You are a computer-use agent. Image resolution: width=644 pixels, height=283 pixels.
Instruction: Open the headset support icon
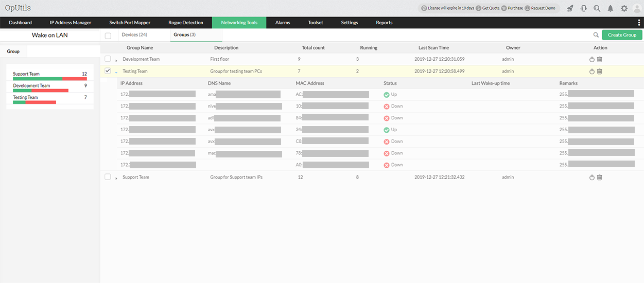tap(584, 8)
